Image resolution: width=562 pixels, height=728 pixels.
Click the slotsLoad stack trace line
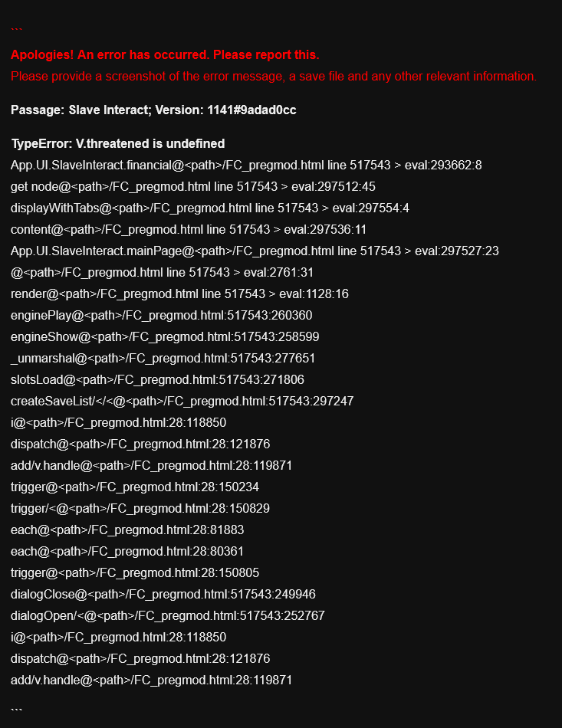tap(157, 380)
